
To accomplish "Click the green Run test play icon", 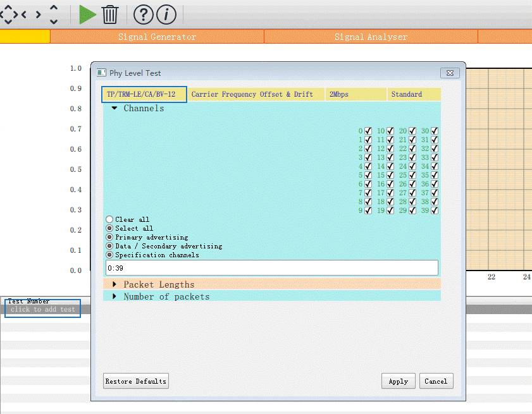I will click(87, 14).
